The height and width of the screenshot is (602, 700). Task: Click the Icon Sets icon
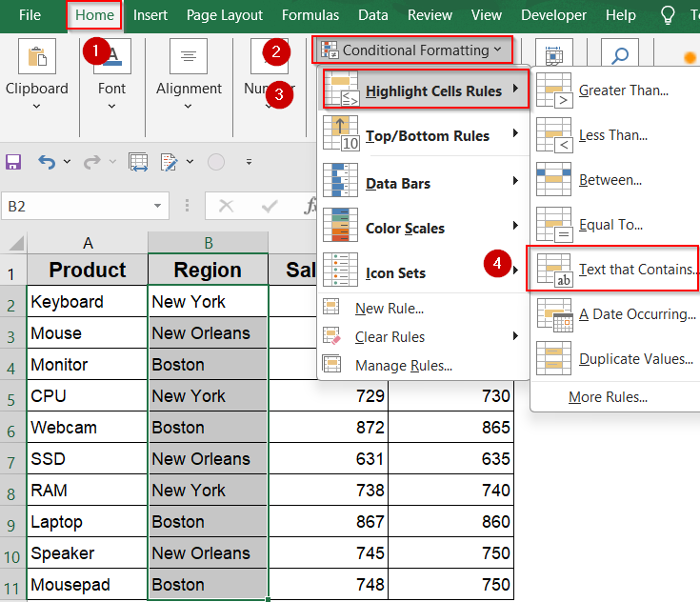340,270
